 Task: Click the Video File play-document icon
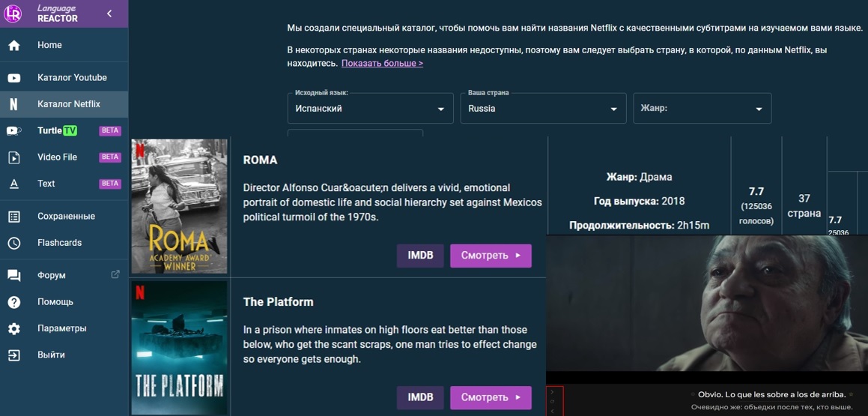tap(13, 157)
